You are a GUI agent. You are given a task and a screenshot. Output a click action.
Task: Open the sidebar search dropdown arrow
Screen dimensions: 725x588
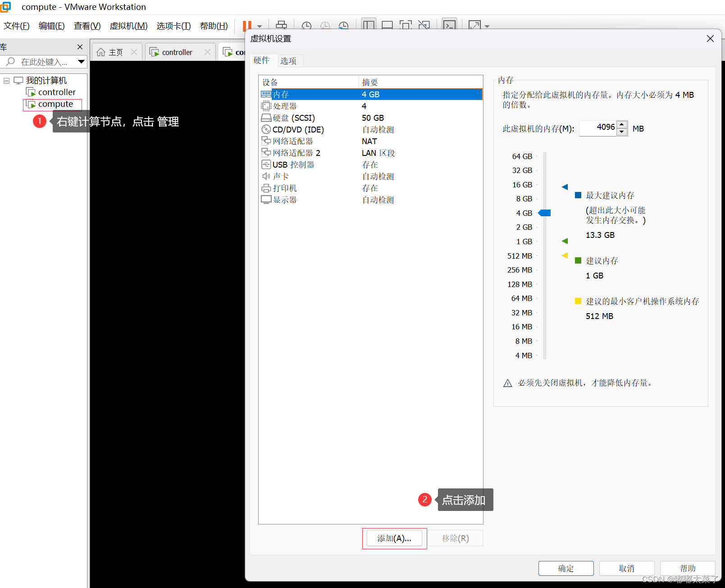[x=82, y=62]
